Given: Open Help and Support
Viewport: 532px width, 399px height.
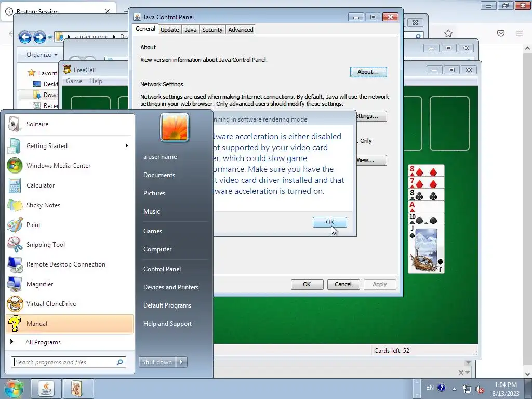Looking at the screenshot, I should click(x=168, y=324).
